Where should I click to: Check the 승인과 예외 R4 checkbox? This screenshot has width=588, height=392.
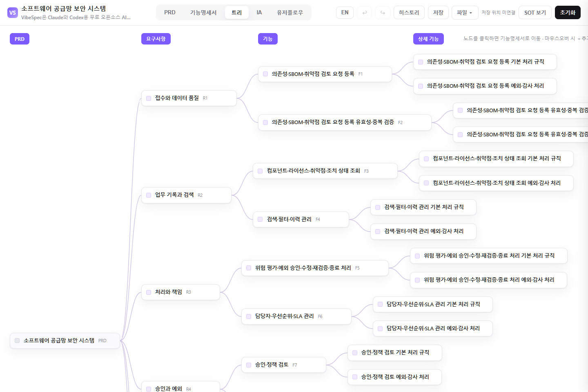(x=149, y=389)
